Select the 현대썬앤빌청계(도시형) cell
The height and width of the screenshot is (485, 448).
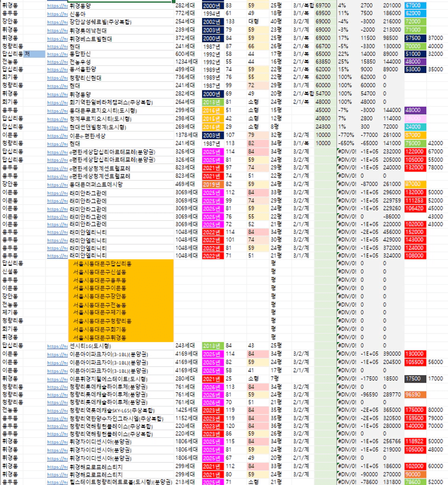[x=121, y=127]
